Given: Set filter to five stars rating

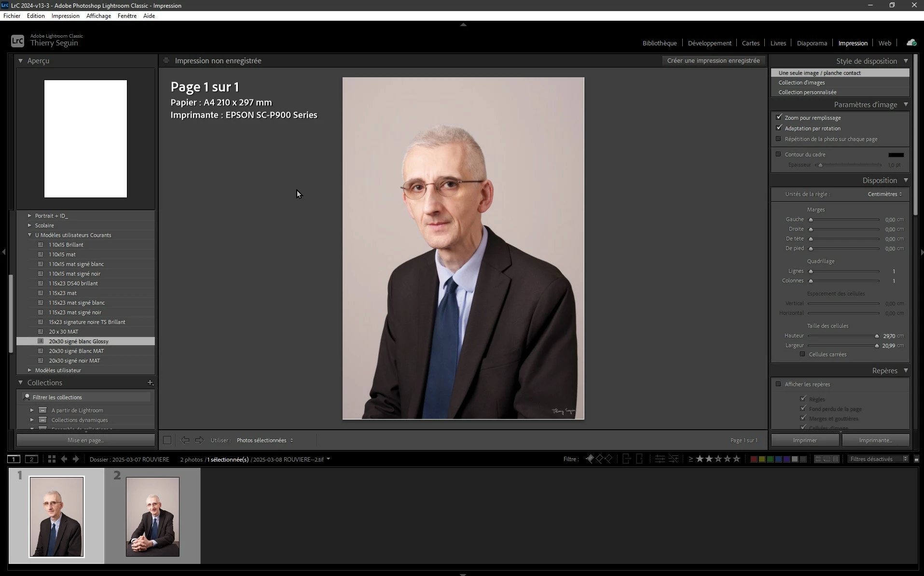Looking at the screenshot, I should 736,459.
